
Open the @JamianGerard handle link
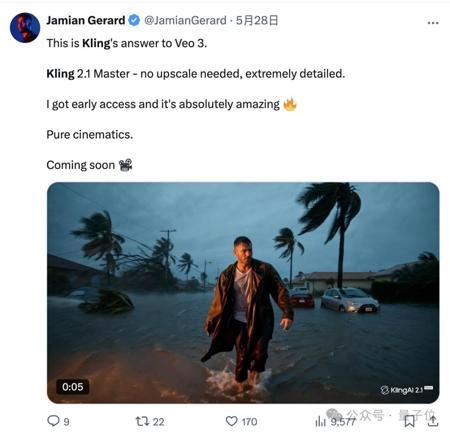point(185,20)
